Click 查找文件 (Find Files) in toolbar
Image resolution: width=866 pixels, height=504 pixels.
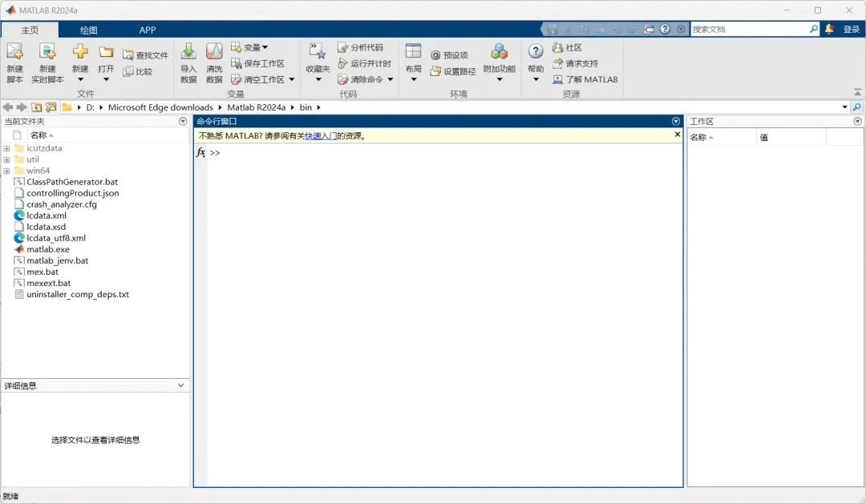click(x=145, y=55)
